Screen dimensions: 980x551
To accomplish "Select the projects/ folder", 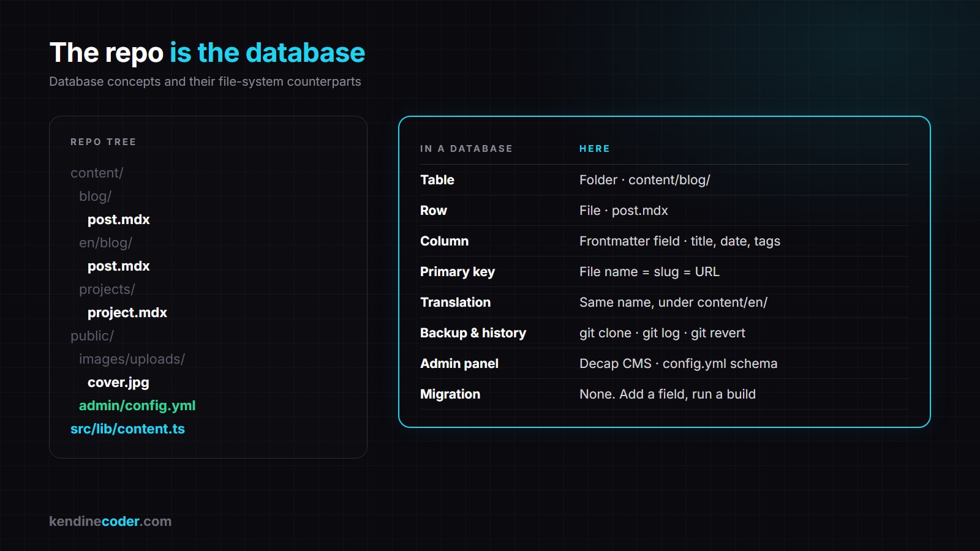I will point(107,290).
